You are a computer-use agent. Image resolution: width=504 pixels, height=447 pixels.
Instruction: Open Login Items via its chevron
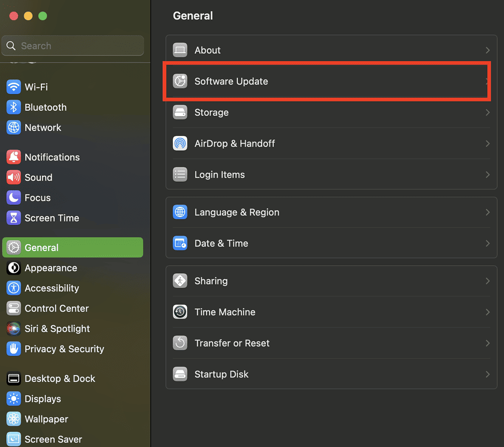pos(487,175)
